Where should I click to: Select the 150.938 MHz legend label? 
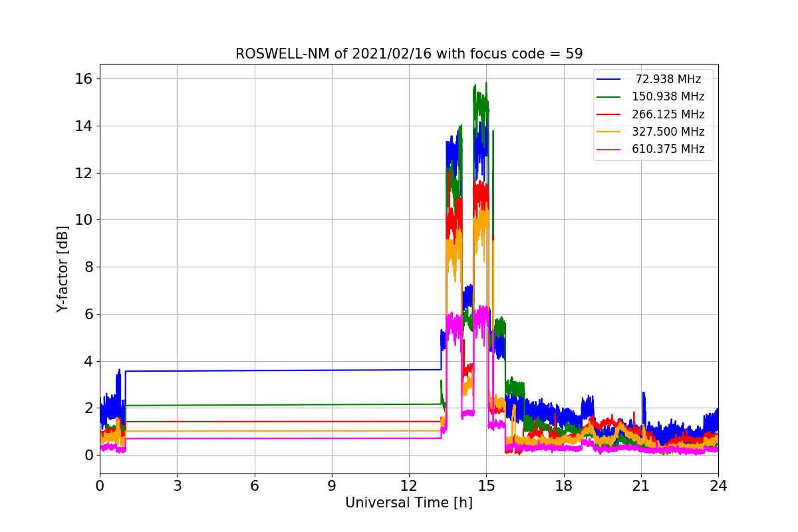[668, 96]
